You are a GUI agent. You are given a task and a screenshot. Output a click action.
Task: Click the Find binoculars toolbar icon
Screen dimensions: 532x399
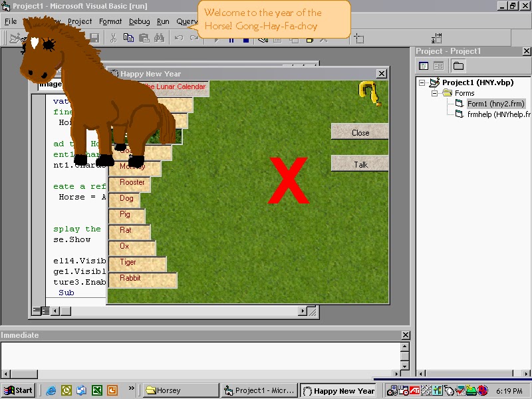(x=159, y=38)
